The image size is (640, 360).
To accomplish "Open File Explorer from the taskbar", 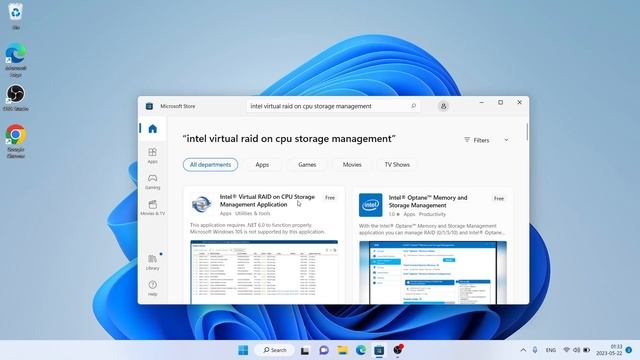I will pos(342,350).
